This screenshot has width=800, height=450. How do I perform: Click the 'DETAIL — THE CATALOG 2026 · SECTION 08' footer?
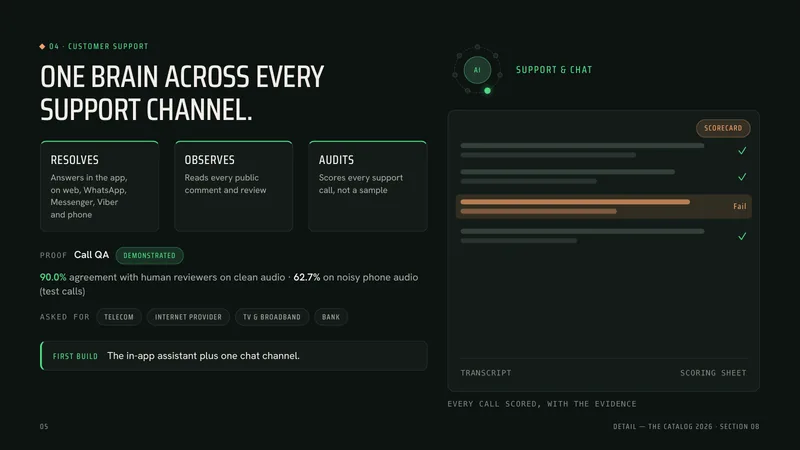[x=686, y=427]
